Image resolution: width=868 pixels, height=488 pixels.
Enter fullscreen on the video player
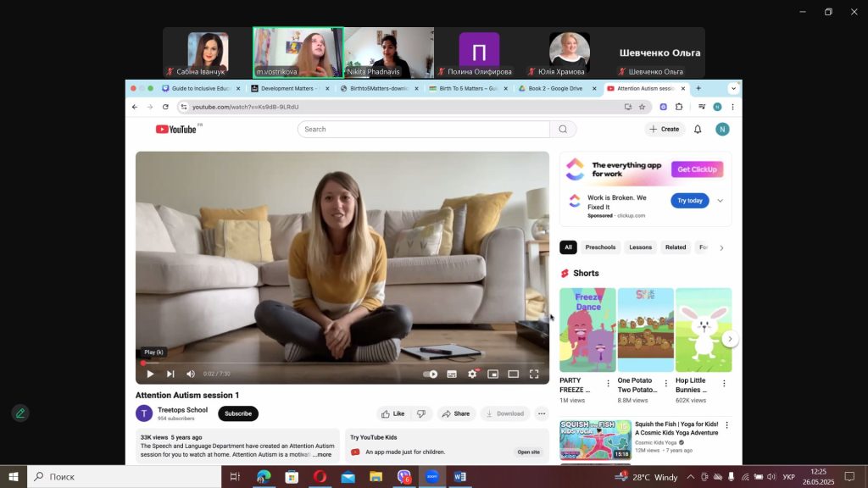pos(534,374)
